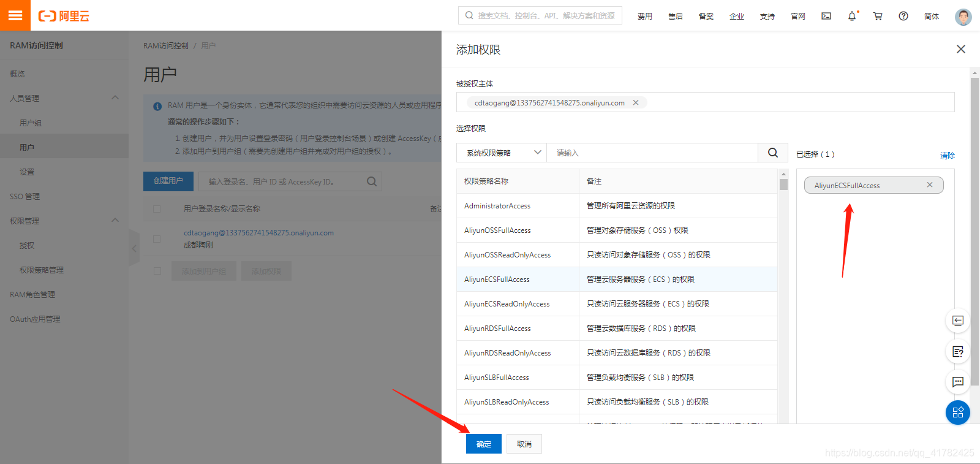Click the info icon in the RAM user notice
The width and height of the screenshot is (980, 464).
(157, 106)
